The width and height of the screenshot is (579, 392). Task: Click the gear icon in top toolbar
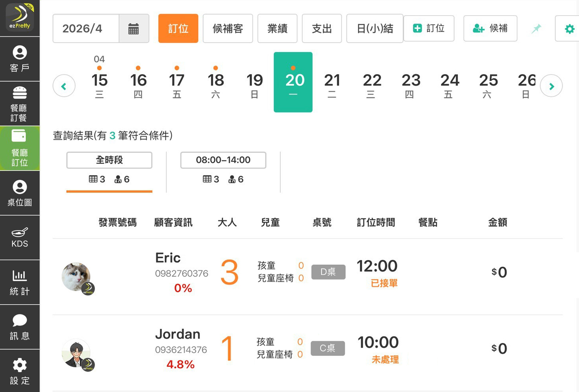[569, 28]
